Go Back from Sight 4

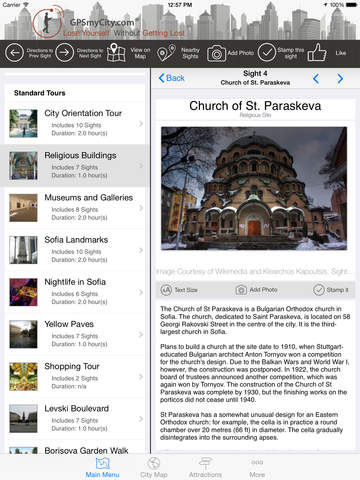[x=171, y=78]
